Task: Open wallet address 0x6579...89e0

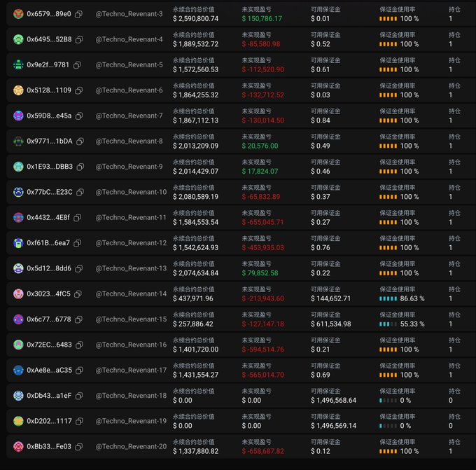Action: [49, 14]
